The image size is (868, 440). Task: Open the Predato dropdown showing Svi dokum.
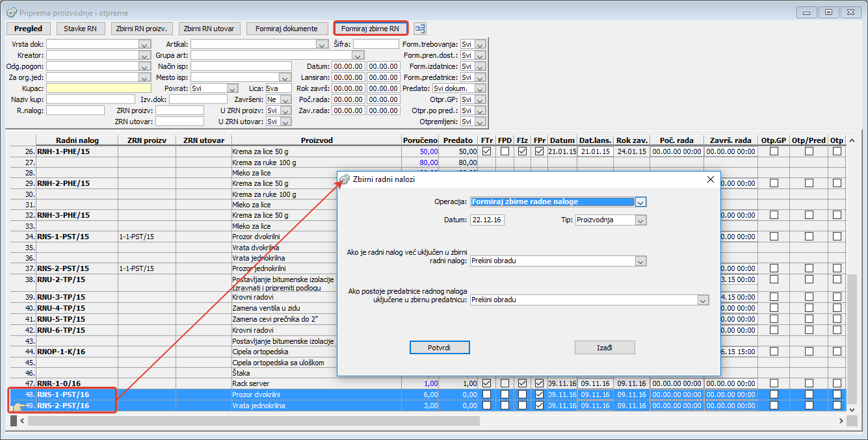tap(480, 88)
